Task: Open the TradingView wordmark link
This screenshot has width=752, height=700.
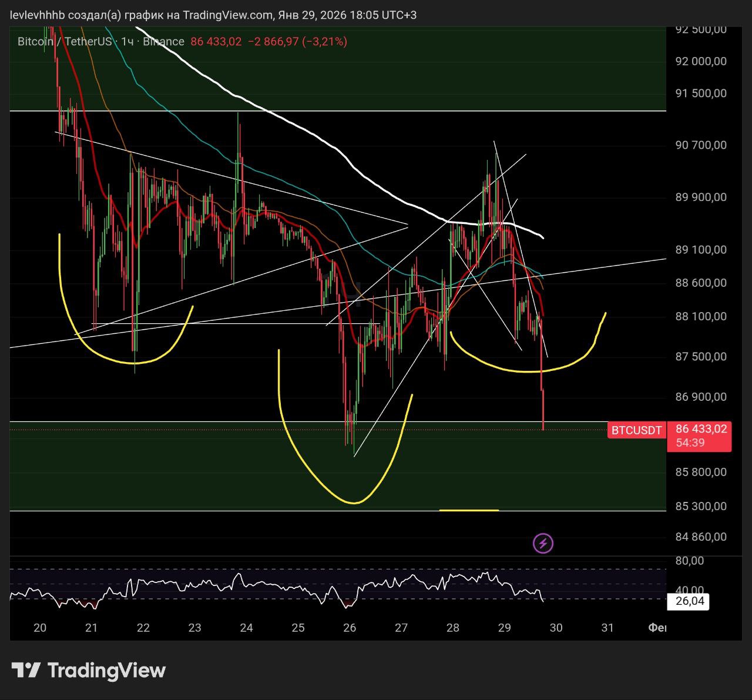Action: [x=106, y=671]
